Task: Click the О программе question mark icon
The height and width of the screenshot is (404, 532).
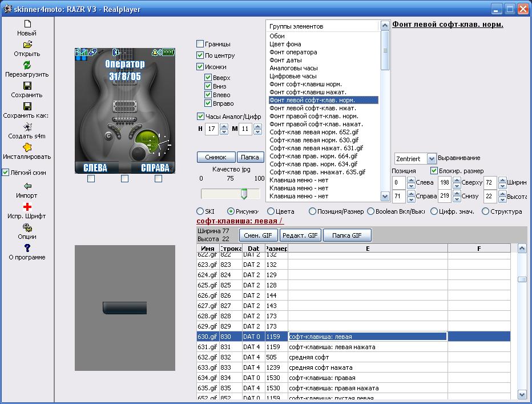Action: [27, 248]
